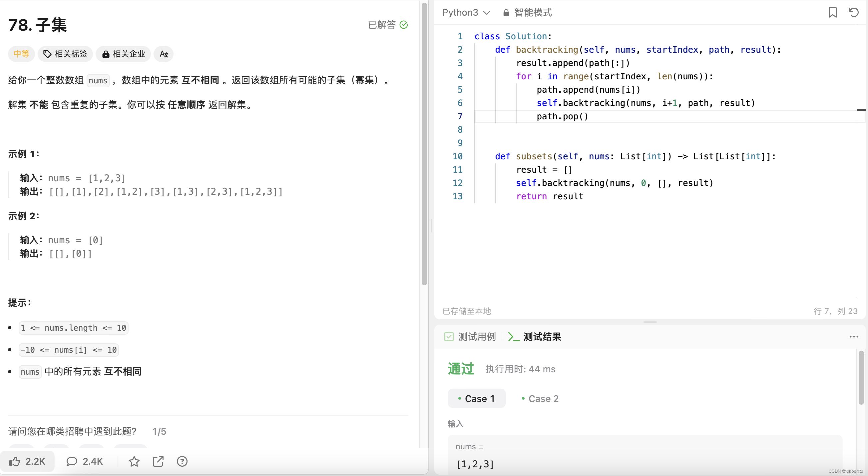Click the 中等 difficulty badge
868x476 pixels.
pos(21,54)
